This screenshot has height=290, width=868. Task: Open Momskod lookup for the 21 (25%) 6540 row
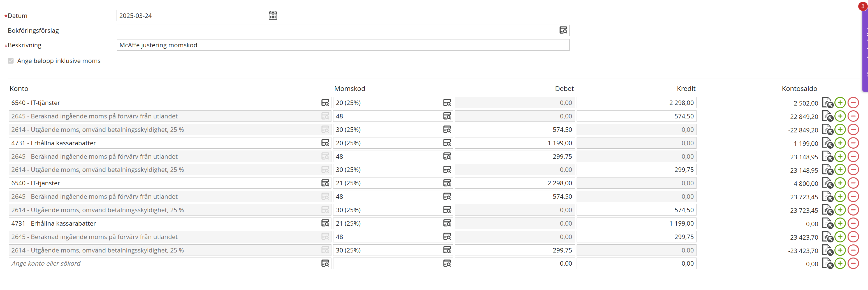pos(447,183)
